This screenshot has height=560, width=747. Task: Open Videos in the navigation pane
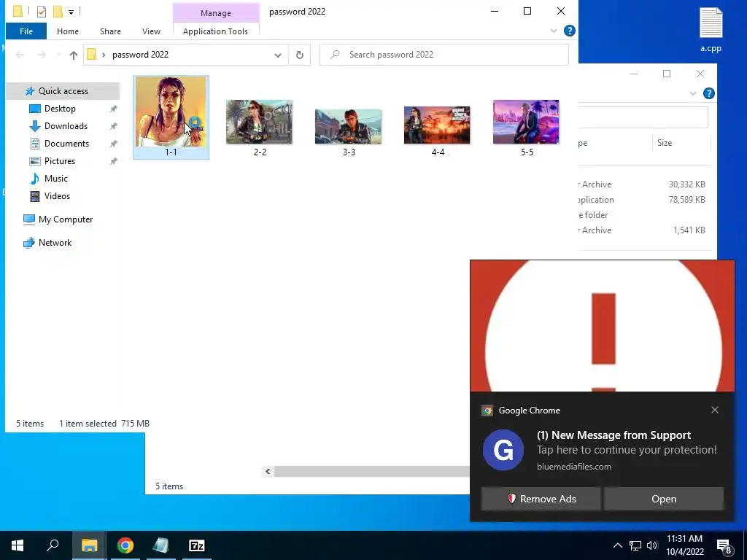click(x=57, y=196)
